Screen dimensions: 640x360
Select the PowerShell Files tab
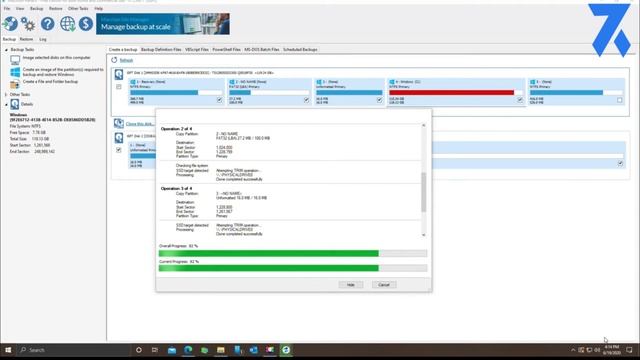point(227,49)
